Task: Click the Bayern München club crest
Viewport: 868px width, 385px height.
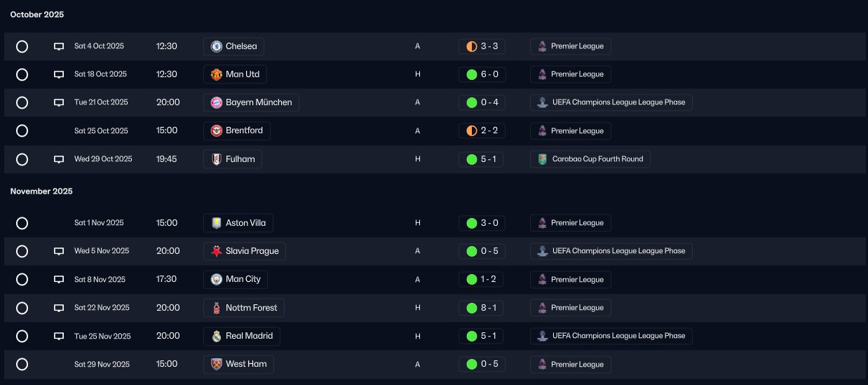Action: pos(217,102)
